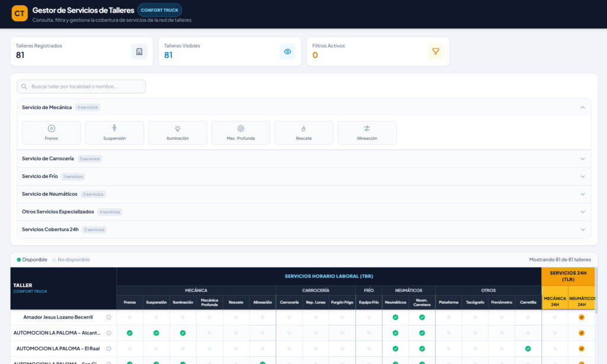607x364 pixels.
Task: Click the Plataforma column header
Action: pos(448,302)
